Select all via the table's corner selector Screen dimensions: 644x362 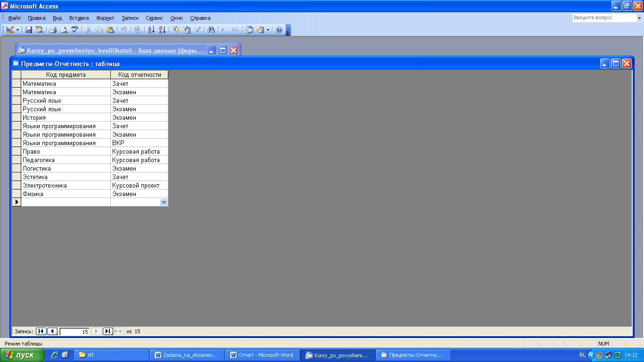(17, 75)
